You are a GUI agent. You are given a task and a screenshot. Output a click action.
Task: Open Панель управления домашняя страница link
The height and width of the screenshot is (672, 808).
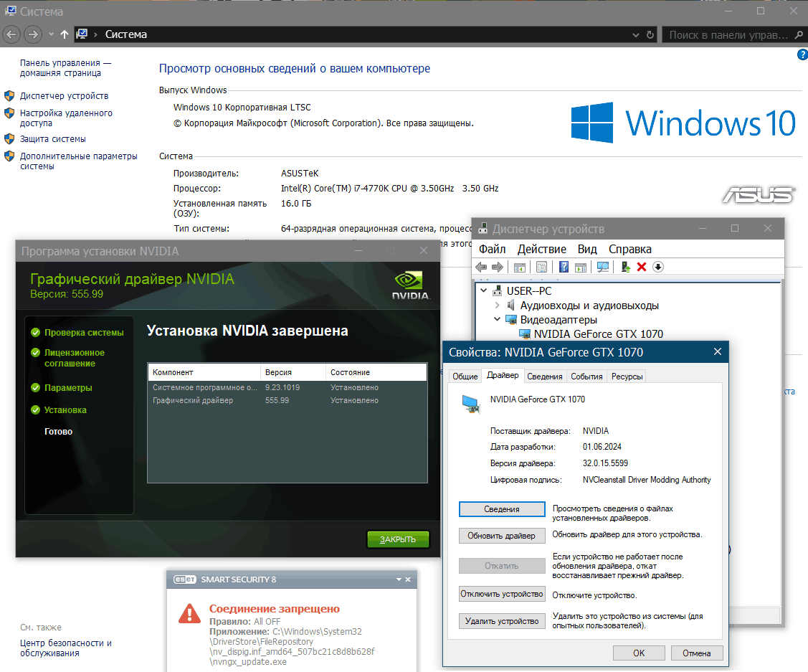click(65, 67)
